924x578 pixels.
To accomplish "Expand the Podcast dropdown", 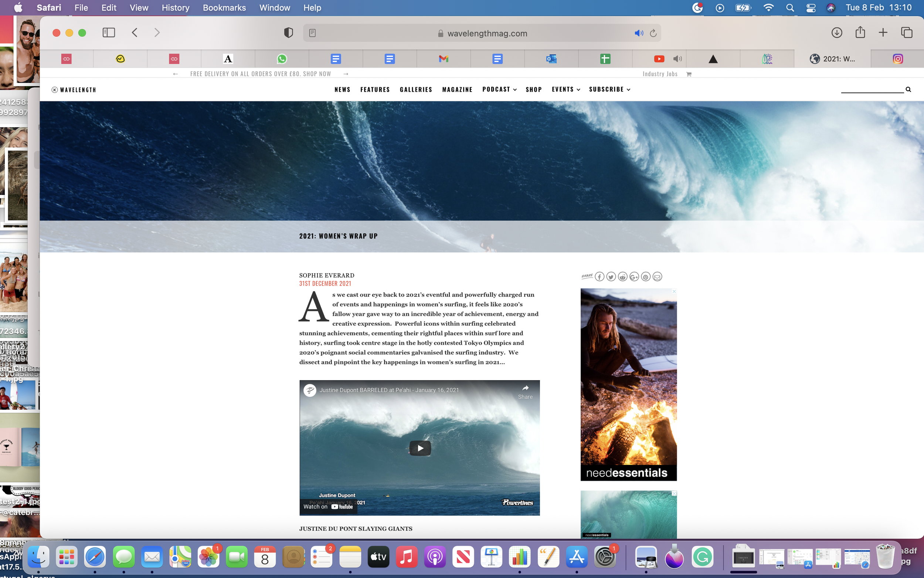I will (499, 89).
